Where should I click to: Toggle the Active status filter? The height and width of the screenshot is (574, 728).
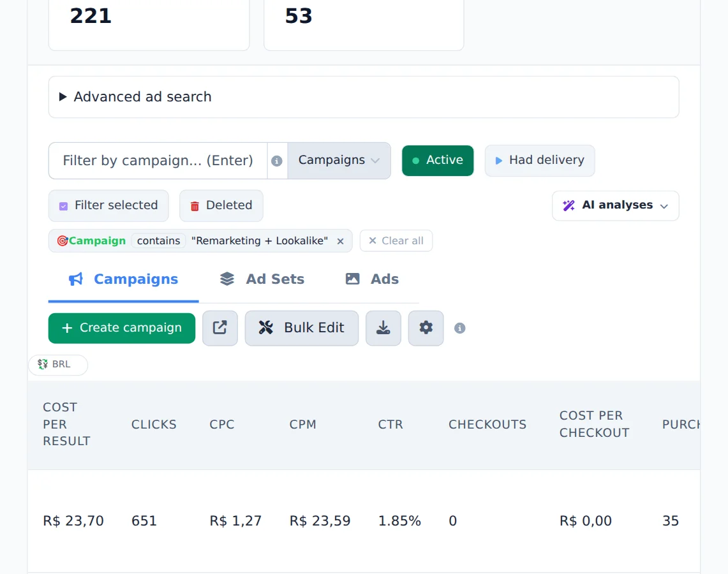pyautogui.click(x=437, y=161)
